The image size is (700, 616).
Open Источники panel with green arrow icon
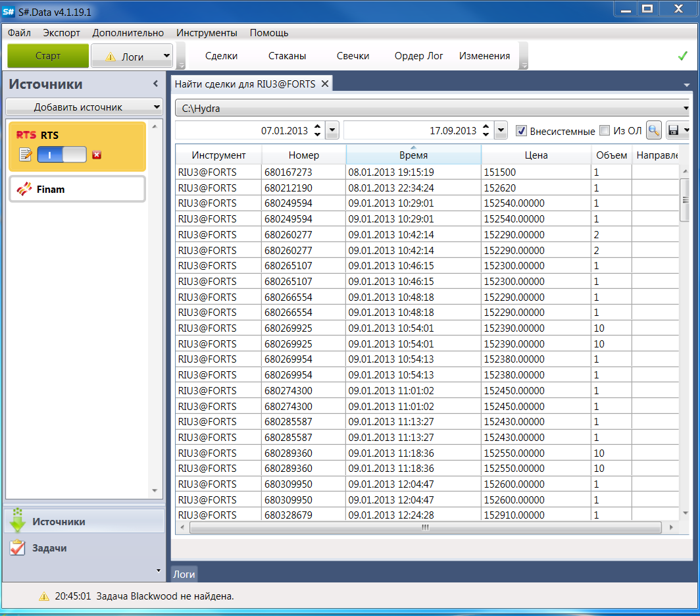pyautogui.click(x=18, y=521)
